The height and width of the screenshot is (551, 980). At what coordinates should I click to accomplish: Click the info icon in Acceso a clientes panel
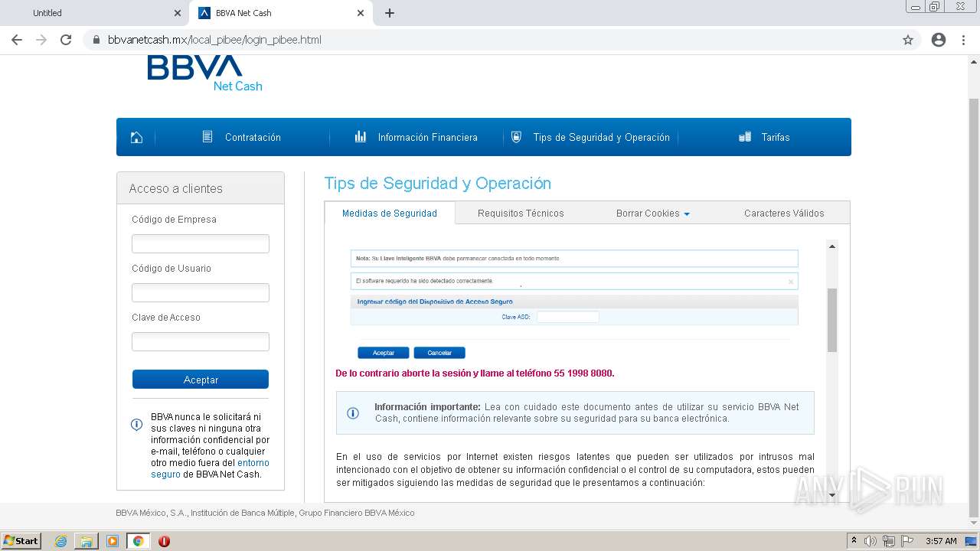click(x=137, y=425)
